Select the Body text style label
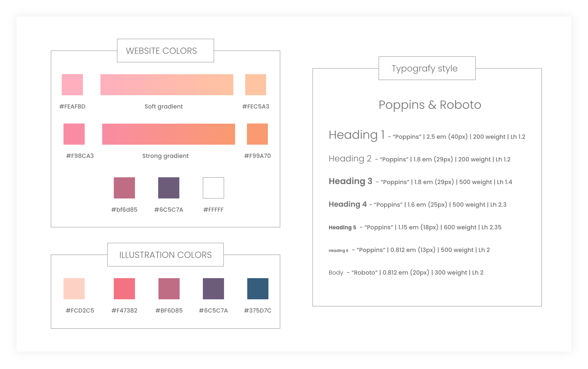This screenshot has width=588, height=369. coord(336,273)
